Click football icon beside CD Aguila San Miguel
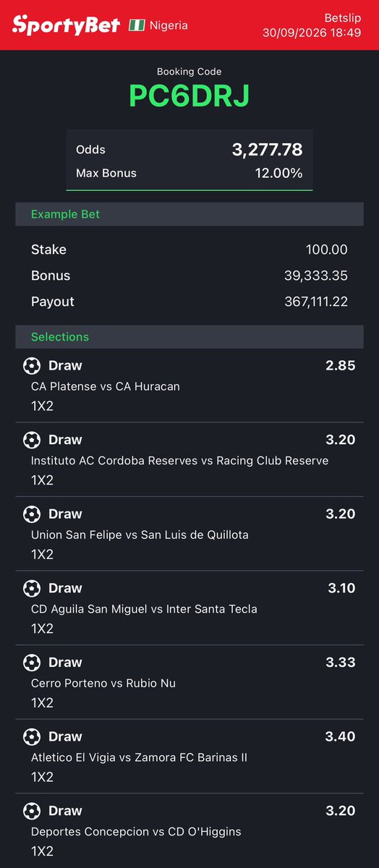The height and width of the screenshot is (868, 379). (x=32, y=588)
